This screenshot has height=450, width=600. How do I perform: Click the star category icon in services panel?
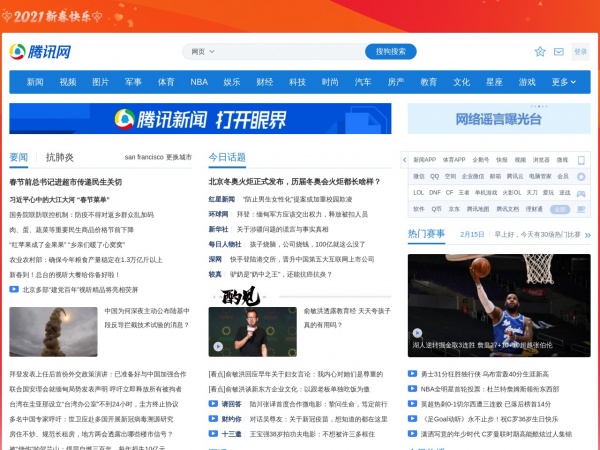tap(581, 176)
